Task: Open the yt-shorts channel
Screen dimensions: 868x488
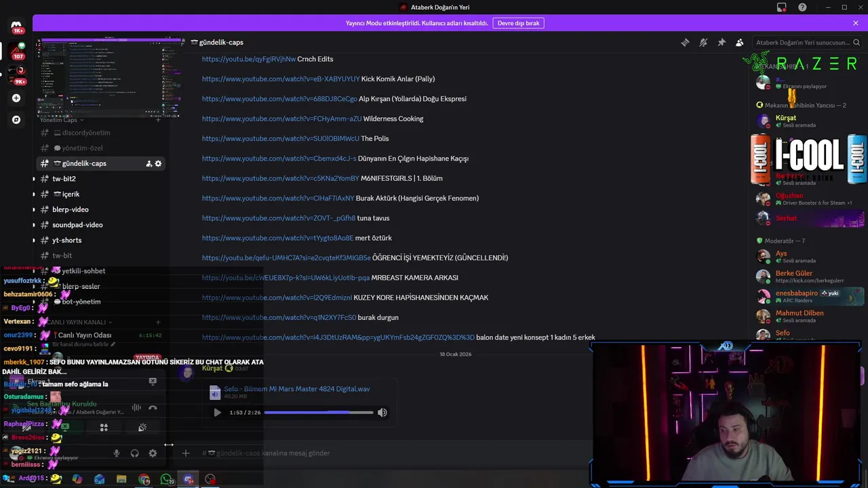Action: click(100, 240)
